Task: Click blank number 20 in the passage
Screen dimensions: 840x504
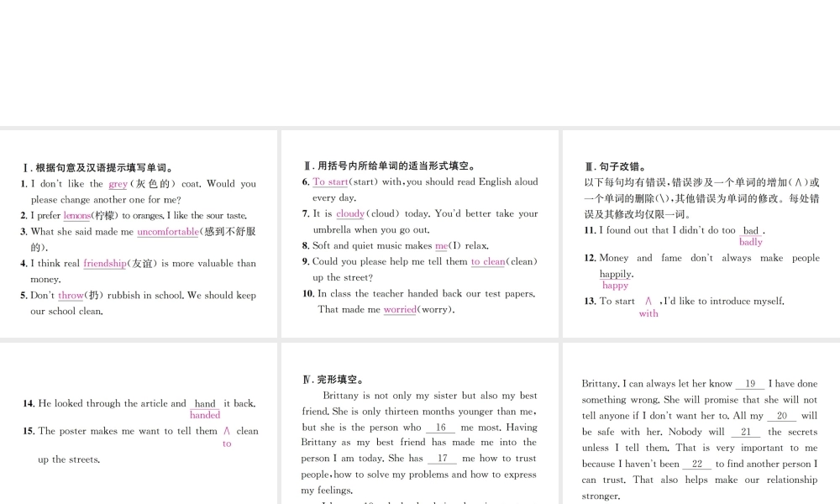Action: 782,416
